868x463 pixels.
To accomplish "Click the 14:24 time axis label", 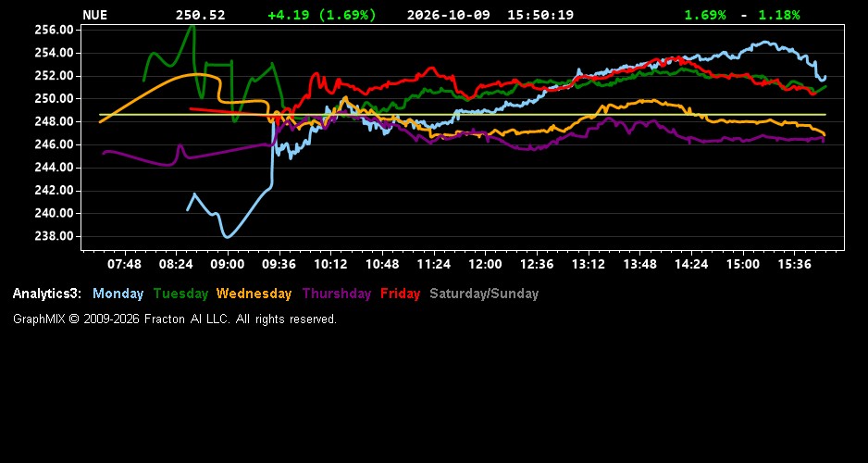I will click(691, 264).
